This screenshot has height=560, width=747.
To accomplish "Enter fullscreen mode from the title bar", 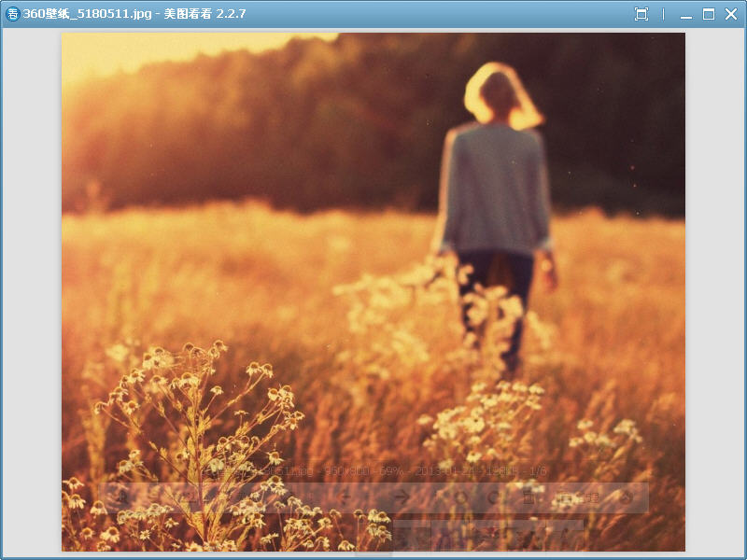I will [x=641, y=14].
